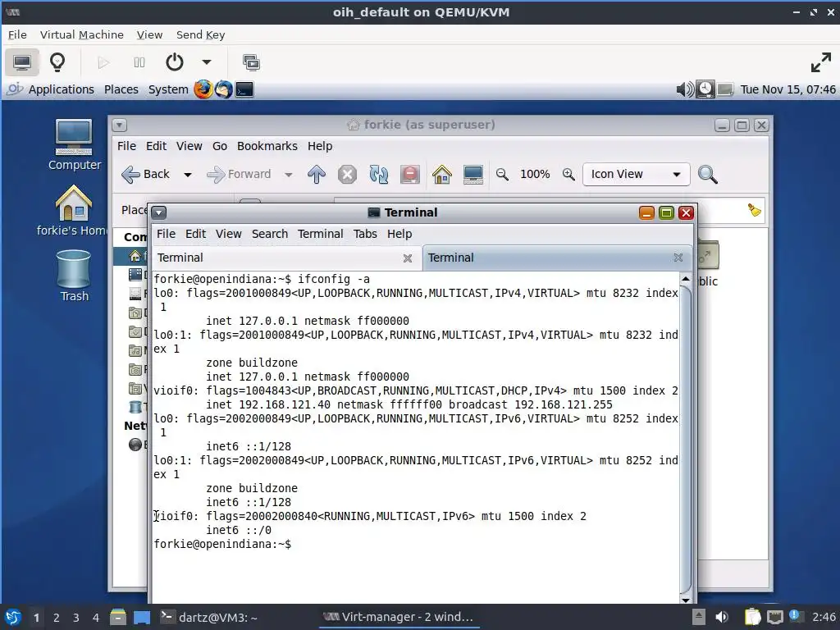Screen dimensions: 840x630
Task: Close the second Terminal tab
Action: tap(678, 258)
